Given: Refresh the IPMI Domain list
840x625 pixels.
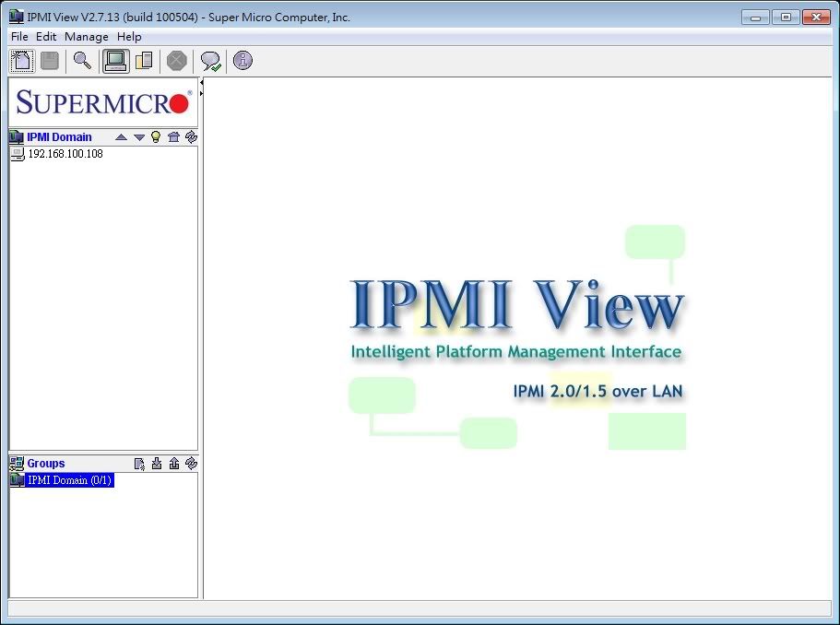Looking at the screenshot, I should tap(191, 136).
